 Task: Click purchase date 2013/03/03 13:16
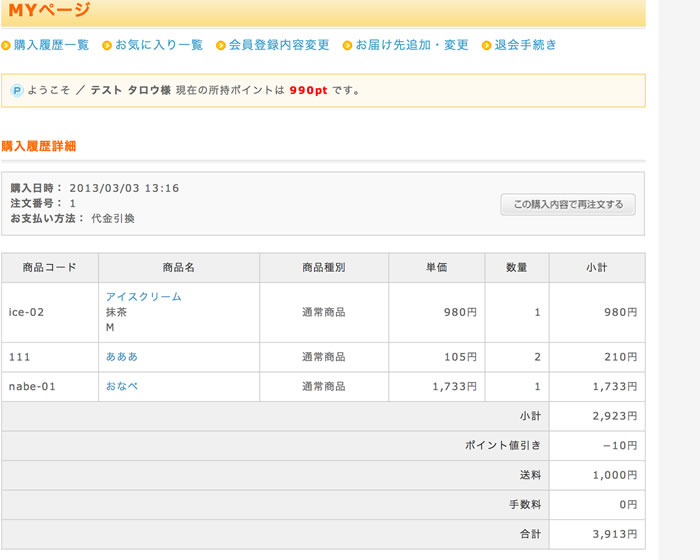[124, 188]
